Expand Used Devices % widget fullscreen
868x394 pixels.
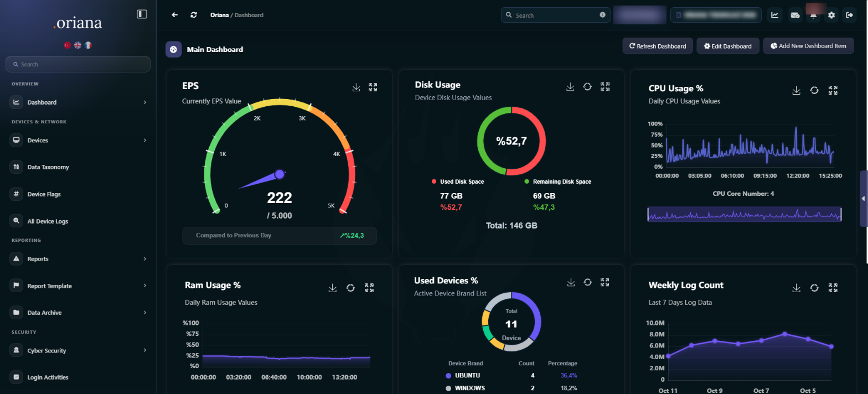tap(605, 282)
